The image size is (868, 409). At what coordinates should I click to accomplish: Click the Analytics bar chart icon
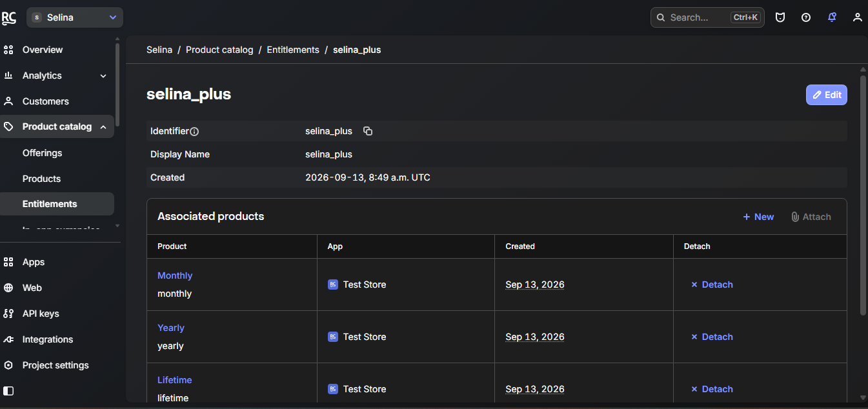[8, 75]
